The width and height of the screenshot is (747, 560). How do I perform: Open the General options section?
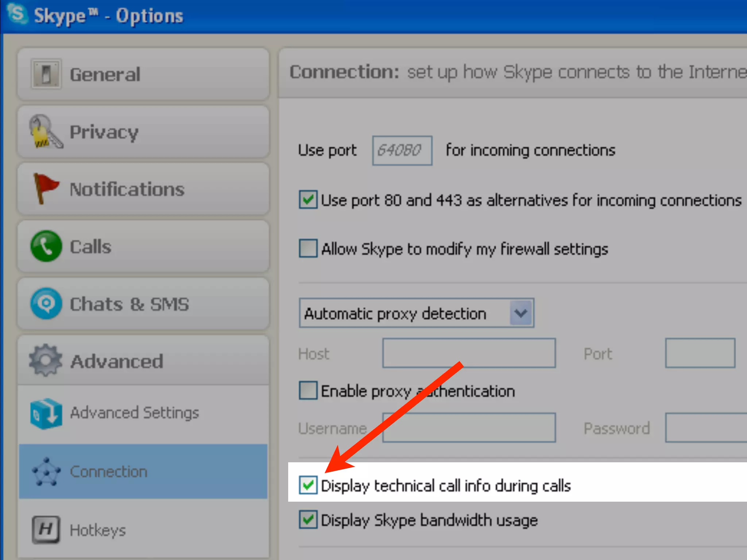[x=143, y=74]
